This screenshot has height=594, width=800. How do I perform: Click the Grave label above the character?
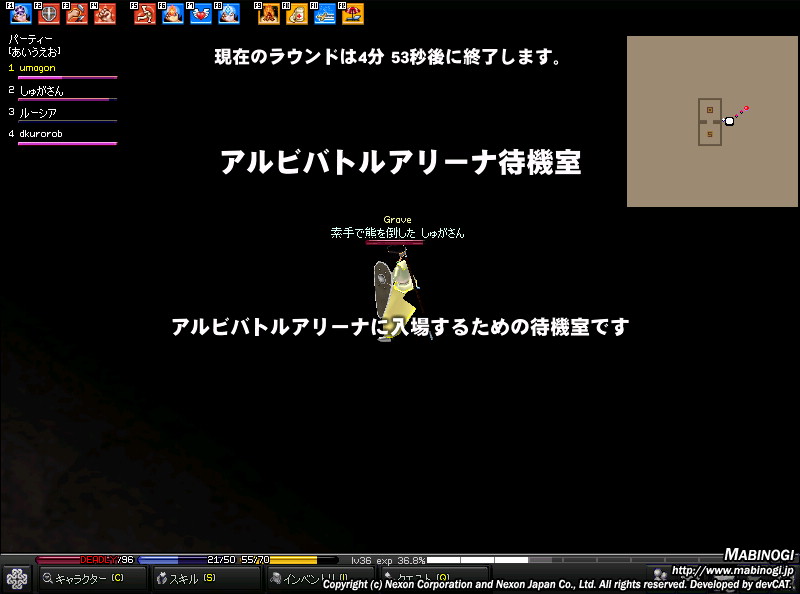[397, 220]
